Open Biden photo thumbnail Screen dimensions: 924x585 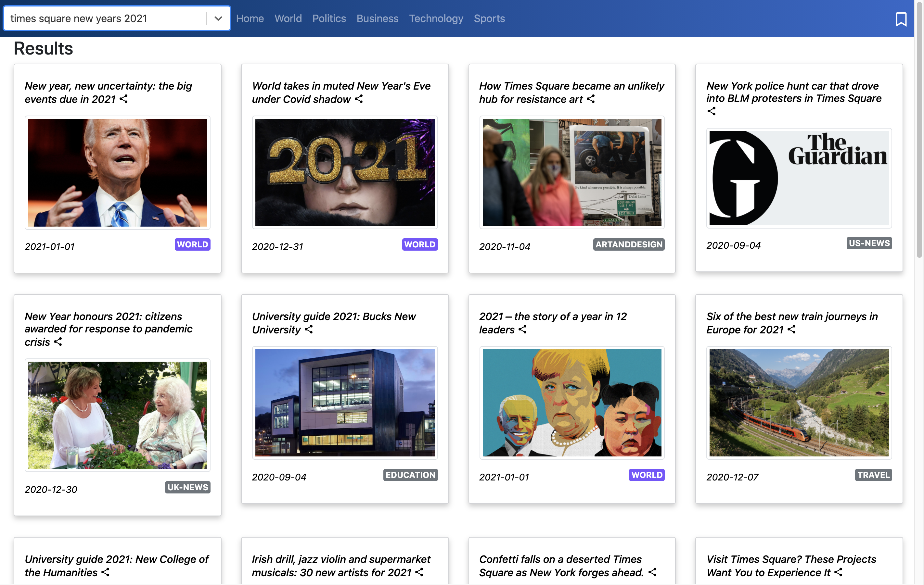(x=117, y=172)
